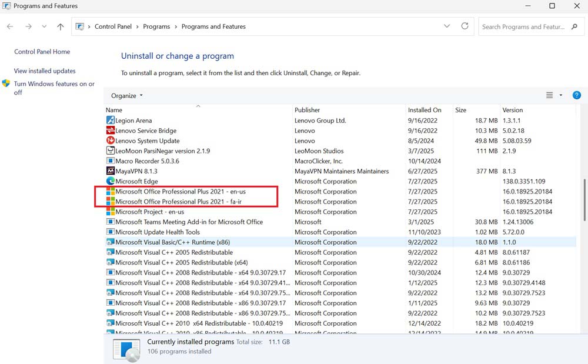Sort list by Publisher column header
588x364 pixels.
point(308,110)
